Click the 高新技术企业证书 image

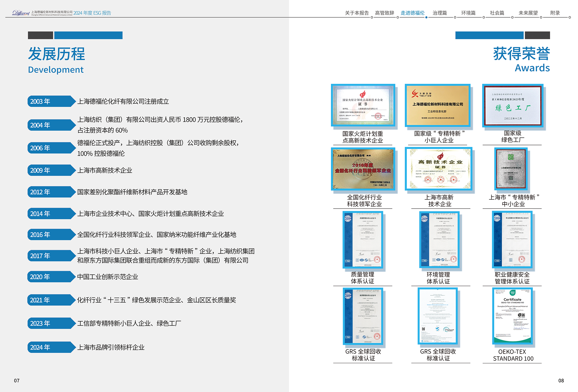[438, 169]
